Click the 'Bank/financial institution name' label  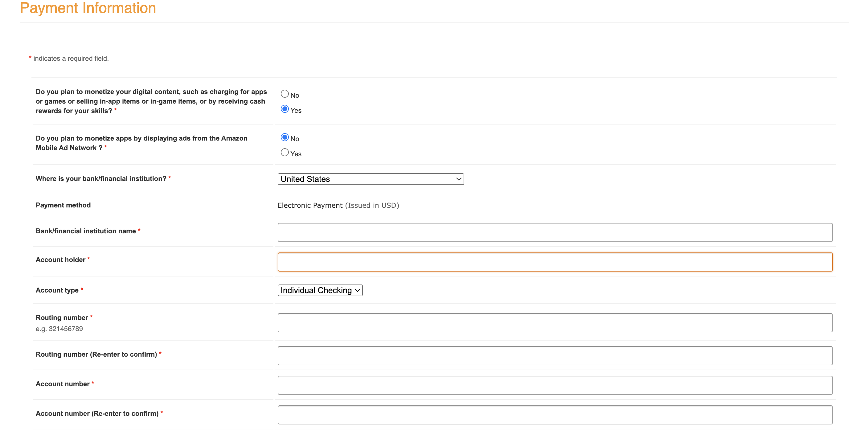click(86, 231)
